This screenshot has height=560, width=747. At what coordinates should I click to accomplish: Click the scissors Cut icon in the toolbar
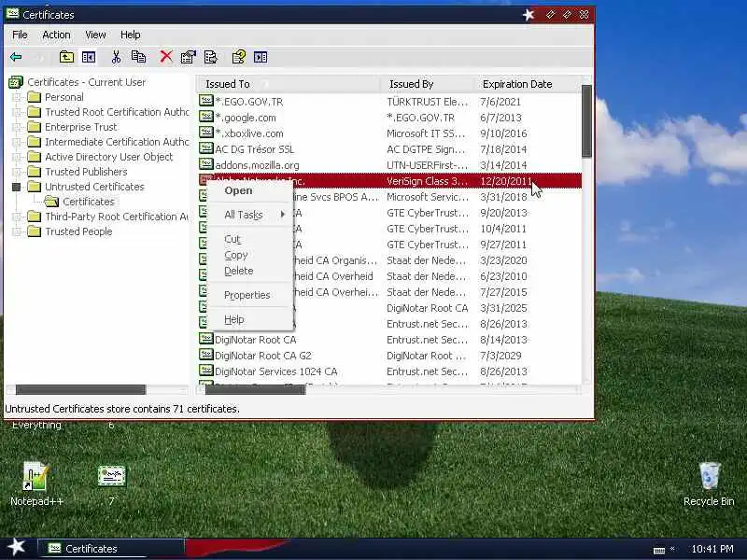click(116, 57)
